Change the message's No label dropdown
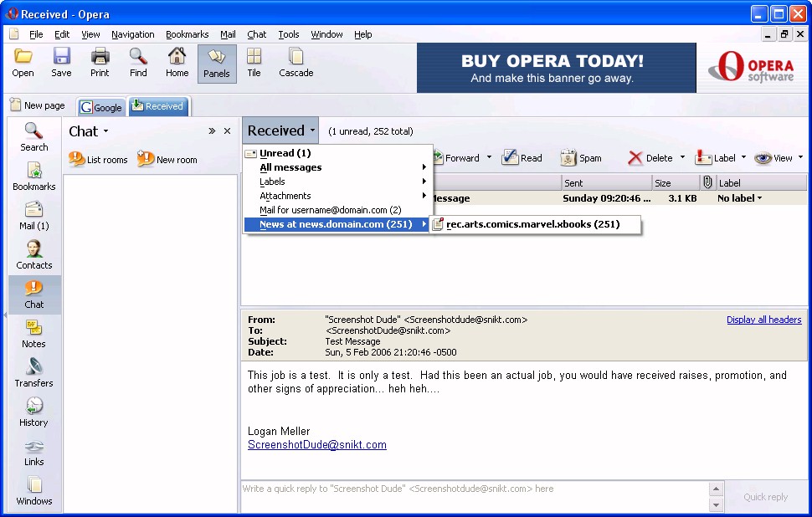The image size is (812, 517). click(739, 197)
